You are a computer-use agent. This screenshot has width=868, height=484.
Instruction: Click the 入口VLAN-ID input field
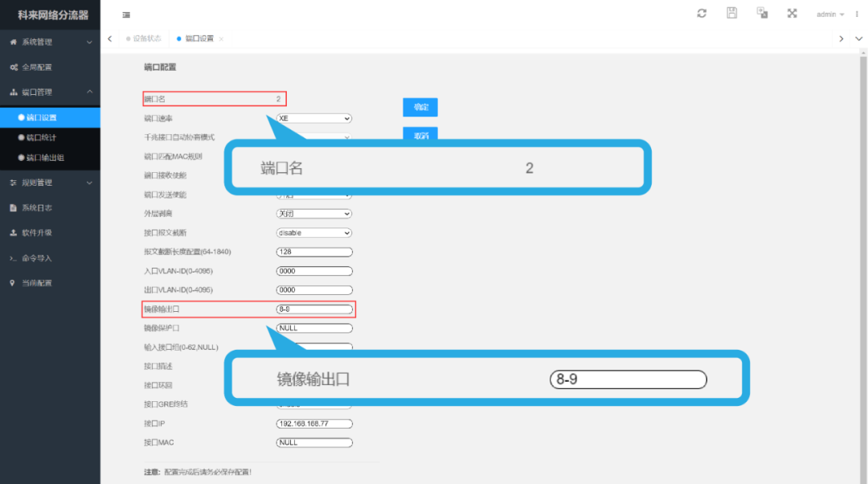[314, 272]
